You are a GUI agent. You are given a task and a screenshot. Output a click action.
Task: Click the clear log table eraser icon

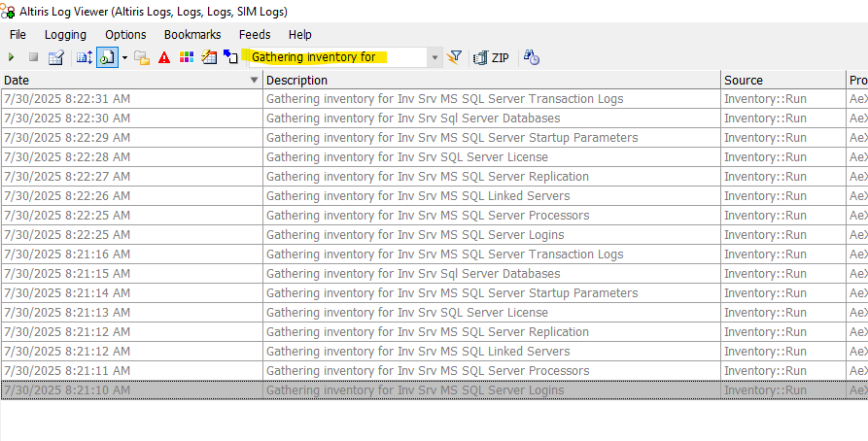56,57
